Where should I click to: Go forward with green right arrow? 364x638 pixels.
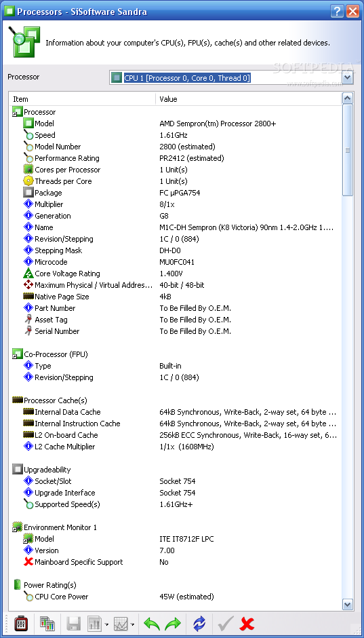[173, 623]
